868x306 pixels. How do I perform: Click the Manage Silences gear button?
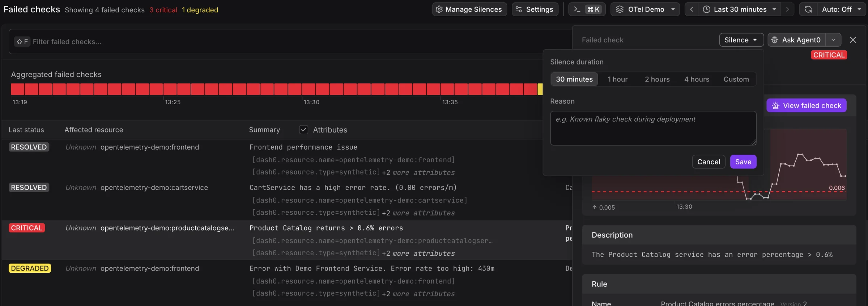point(469,9)
